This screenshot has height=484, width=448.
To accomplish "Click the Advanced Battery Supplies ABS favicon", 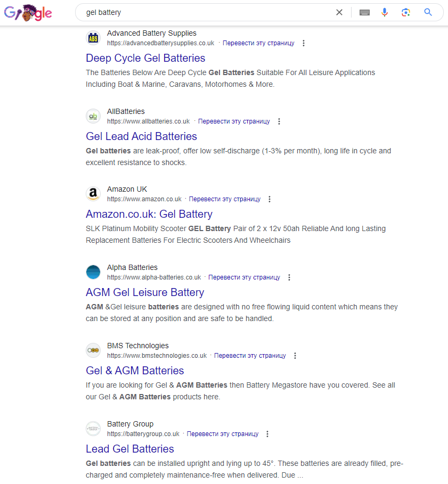I will click(x=93, y=38).
